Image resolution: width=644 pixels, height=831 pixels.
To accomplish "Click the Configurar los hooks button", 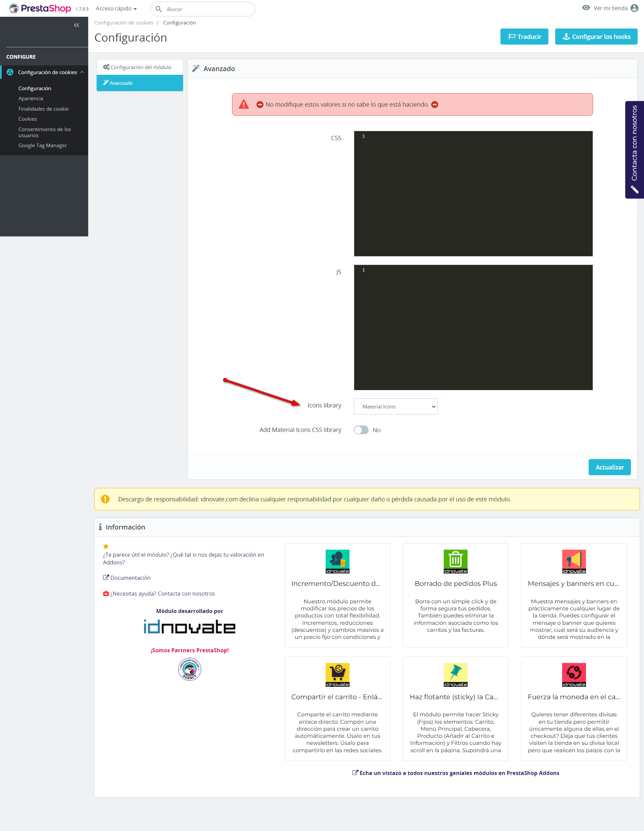I will [596, 37].
